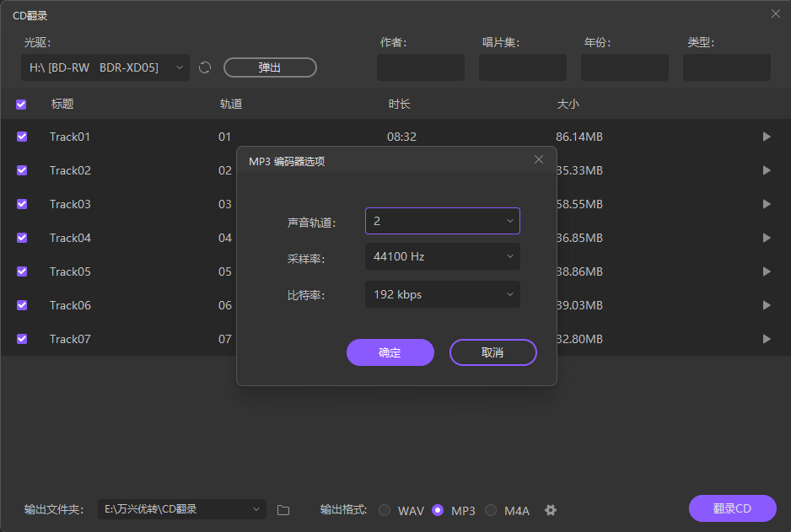Click the 弹出 eject button
The height and width of the screenshot is (532, 791).
click(270, 67)
